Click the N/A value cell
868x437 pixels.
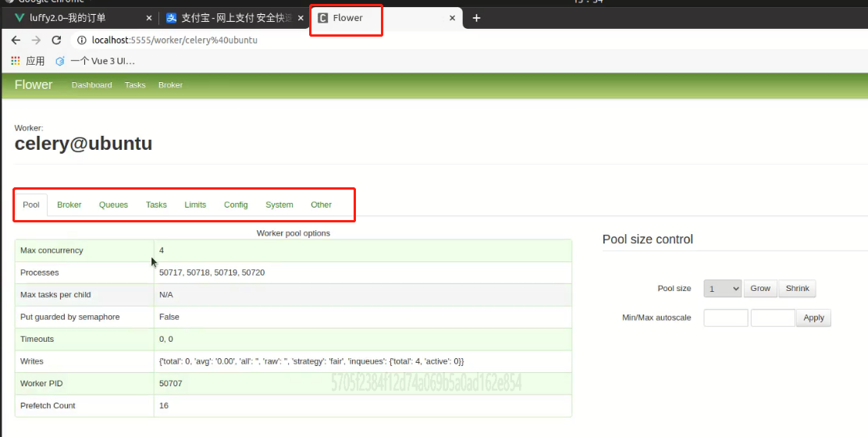363,295
